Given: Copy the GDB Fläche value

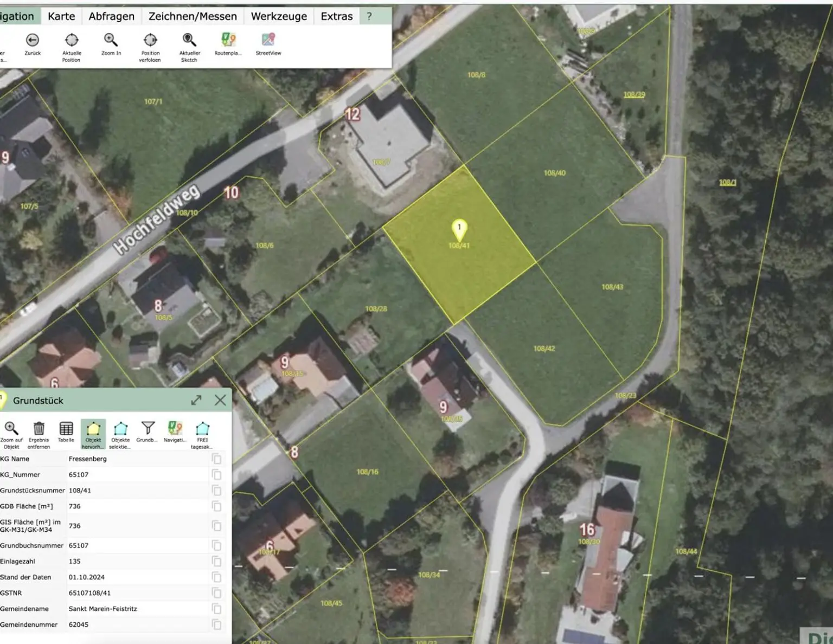Looking at the screenshot, I should point(216,506).
